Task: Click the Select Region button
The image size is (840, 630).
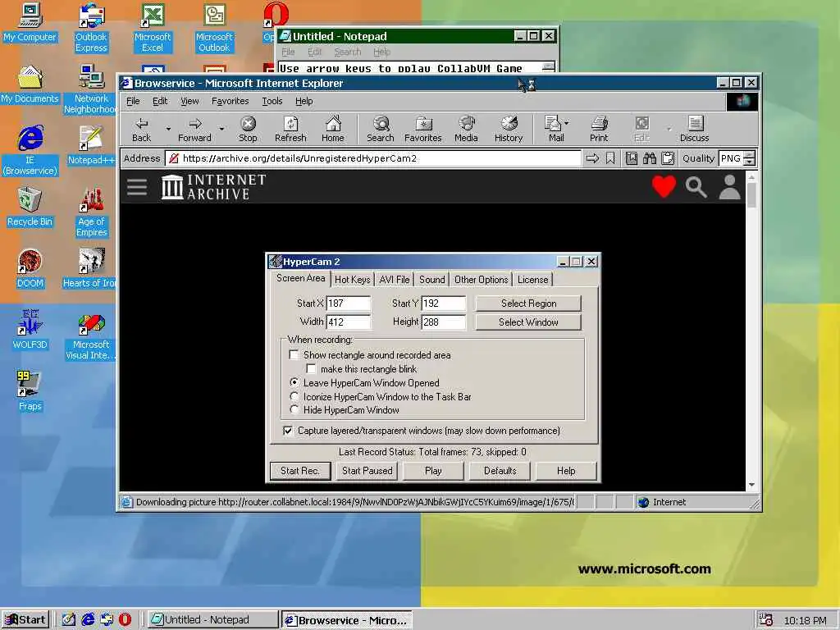Action: [x=528, y=304]
